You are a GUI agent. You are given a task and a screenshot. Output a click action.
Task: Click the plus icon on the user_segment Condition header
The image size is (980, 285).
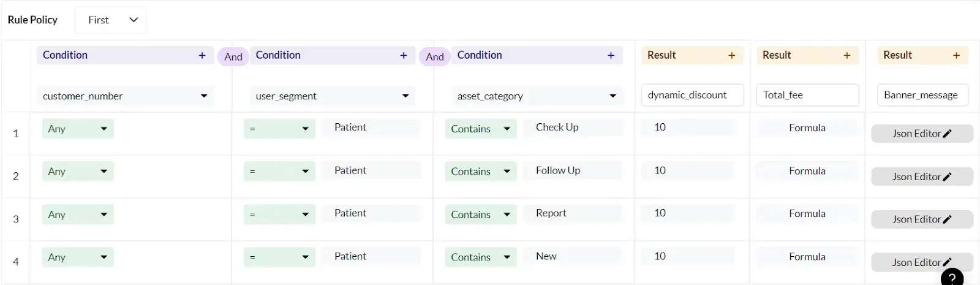point(404,55)
